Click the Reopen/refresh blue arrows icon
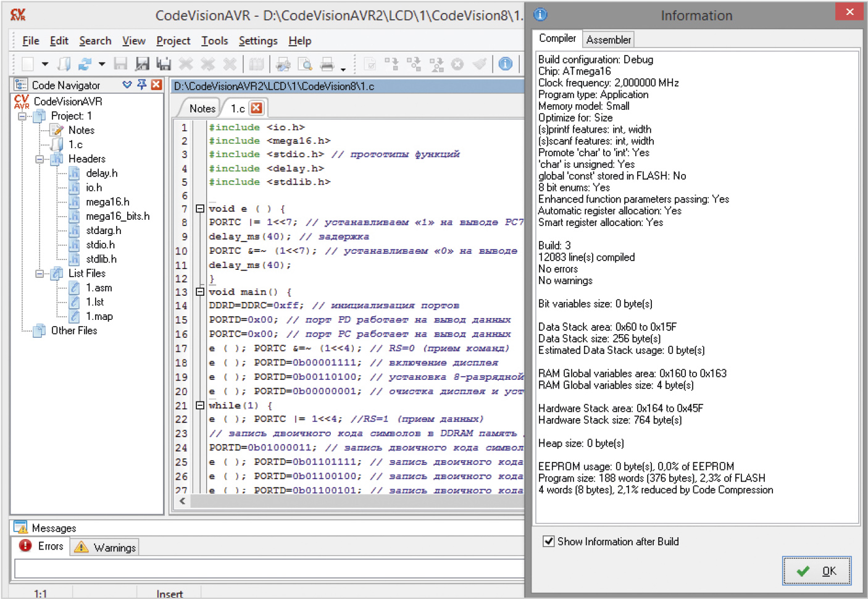Screen dimensions: 868x599 click(x=85, y=64)
